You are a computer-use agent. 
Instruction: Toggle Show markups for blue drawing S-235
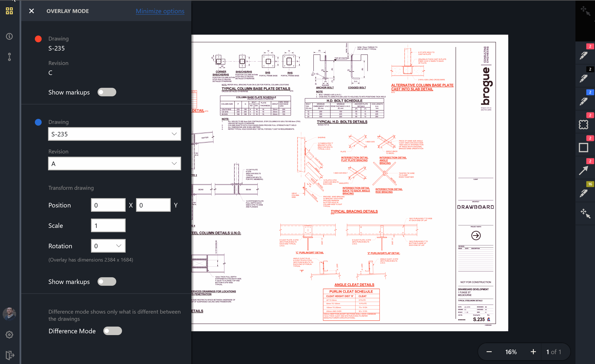pos(107,282)
